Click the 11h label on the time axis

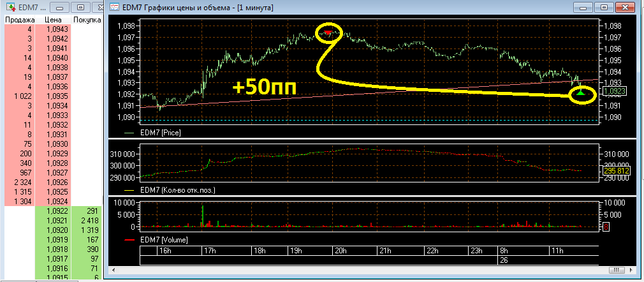pos(557,251)
